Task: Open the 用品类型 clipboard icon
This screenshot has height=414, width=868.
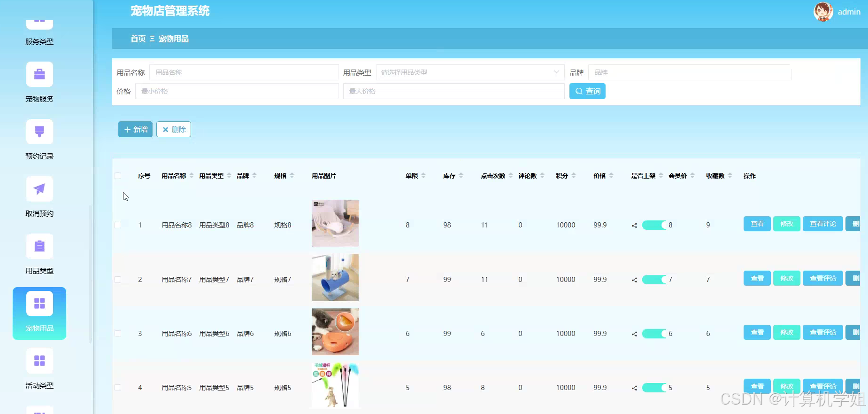Action: pos(39,246)
